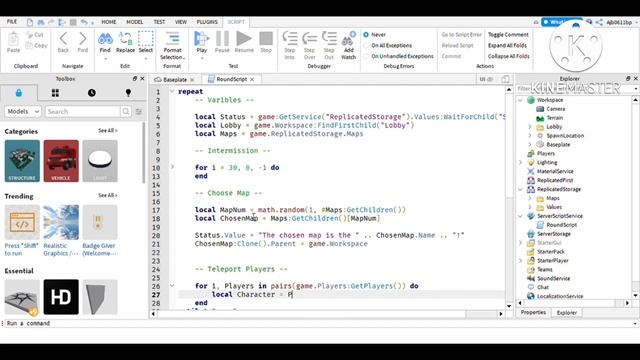Switch to the TEST ribbon tab
640x360 pixels.
tap(159, 22)
